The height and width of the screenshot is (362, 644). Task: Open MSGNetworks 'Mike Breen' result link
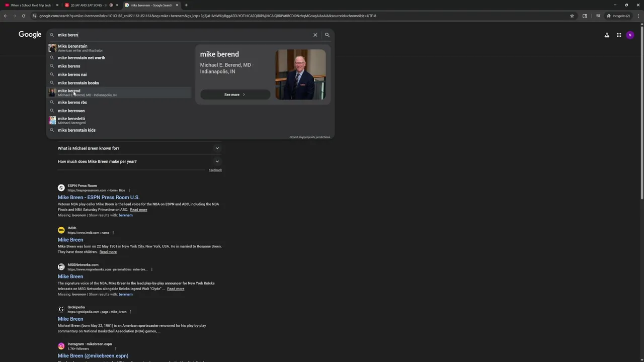tap(70, 277)
